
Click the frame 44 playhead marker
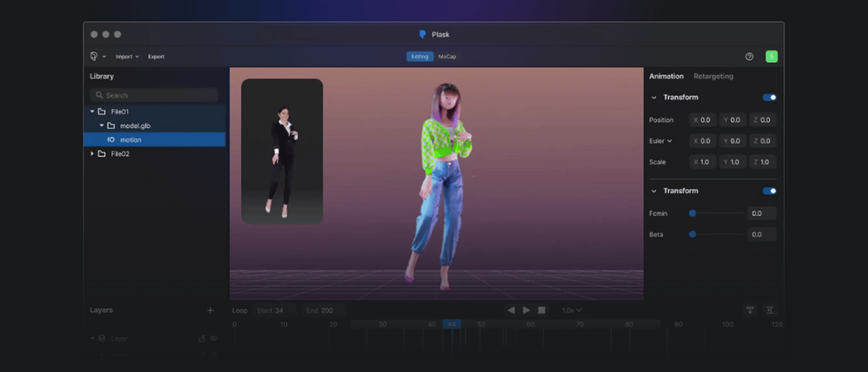coord(452,324)
